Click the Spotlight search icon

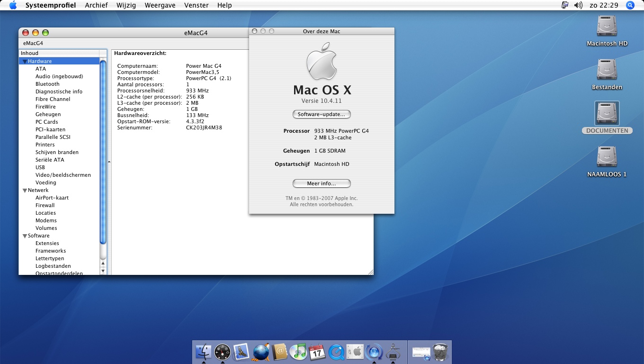(630, 5)
